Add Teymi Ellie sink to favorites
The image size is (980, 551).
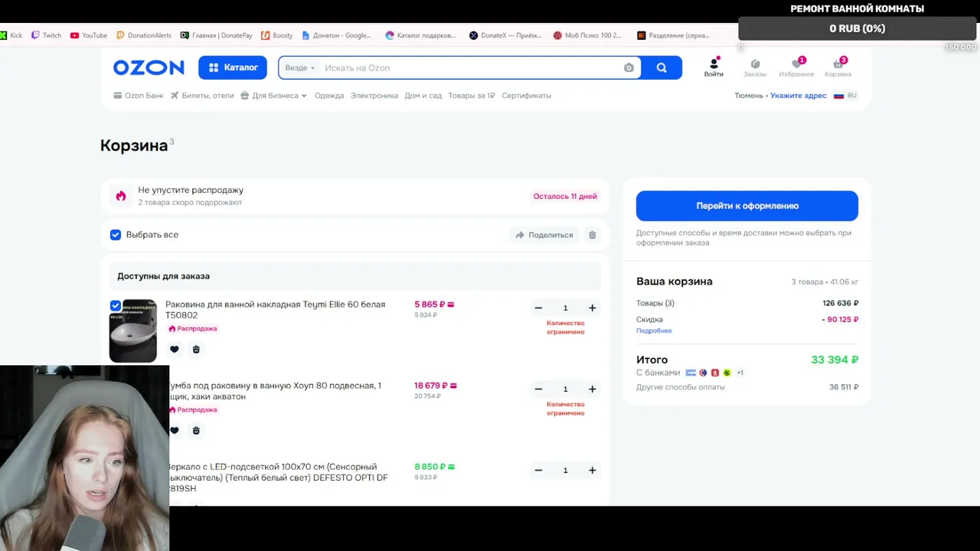tap(175, 349)
